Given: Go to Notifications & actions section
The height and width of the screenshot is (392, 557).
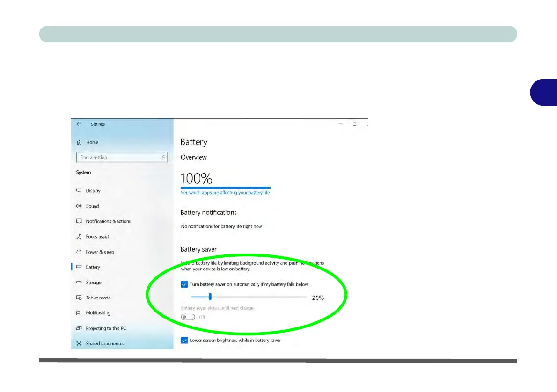Looking at the screenshot, I should click(x=108, y=221).
